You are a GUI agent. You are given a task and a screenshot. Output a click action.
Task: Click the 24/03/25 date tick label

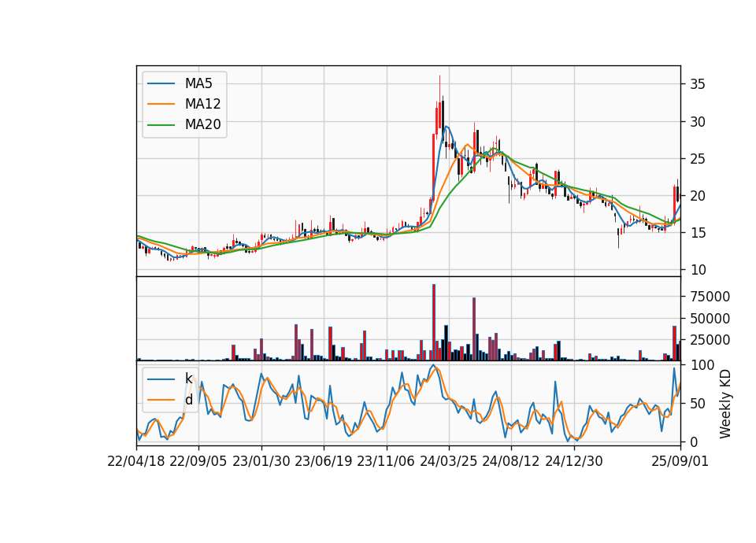coord(448,461)
